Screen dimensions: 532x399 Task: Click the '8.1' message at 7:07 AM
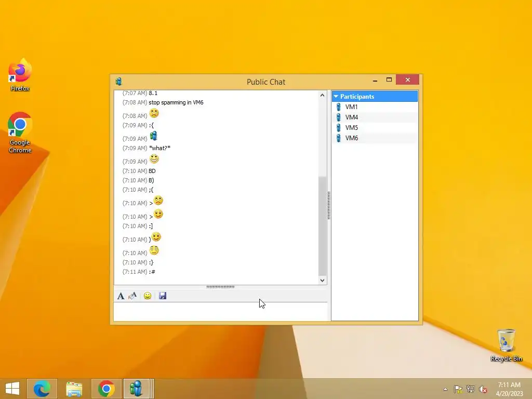click(x=153, y=93)
